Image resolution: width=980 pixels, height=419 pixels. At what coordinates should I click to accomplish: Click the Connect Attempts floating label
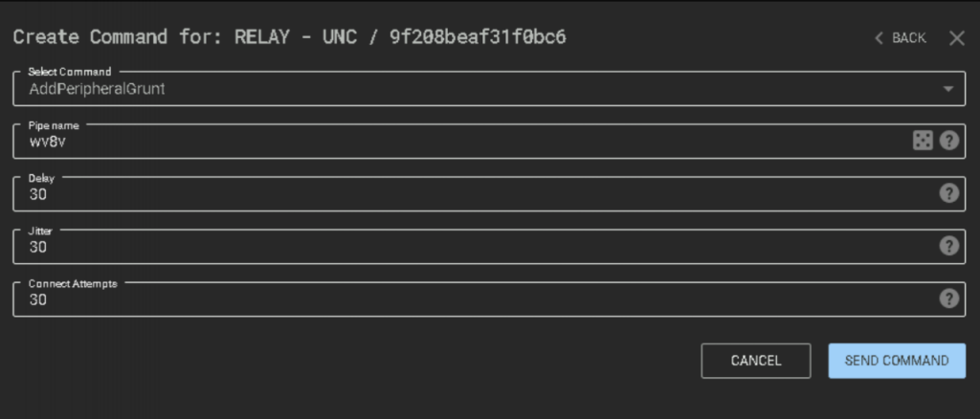(x=73, y=283)
